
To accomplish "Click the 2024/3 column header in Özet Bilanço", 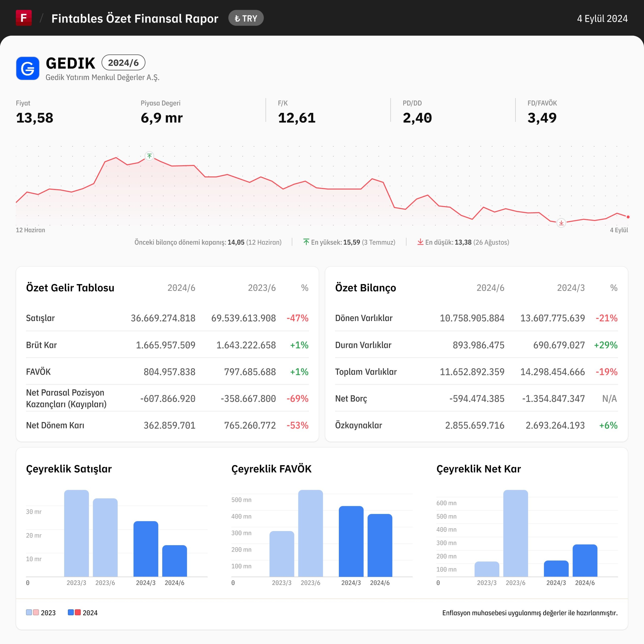I will pos(571,288).
